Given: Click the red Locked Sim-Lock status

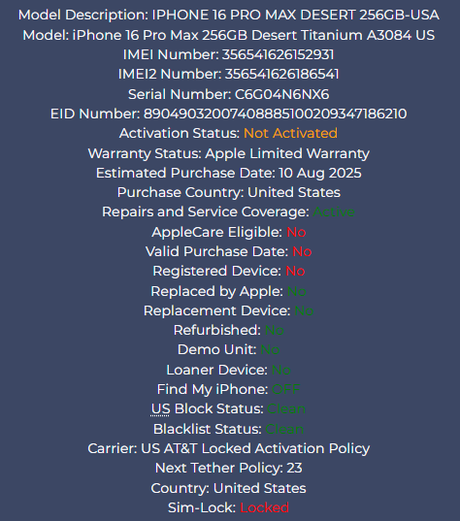Looking at the screenshot, I should coord(264,508).
